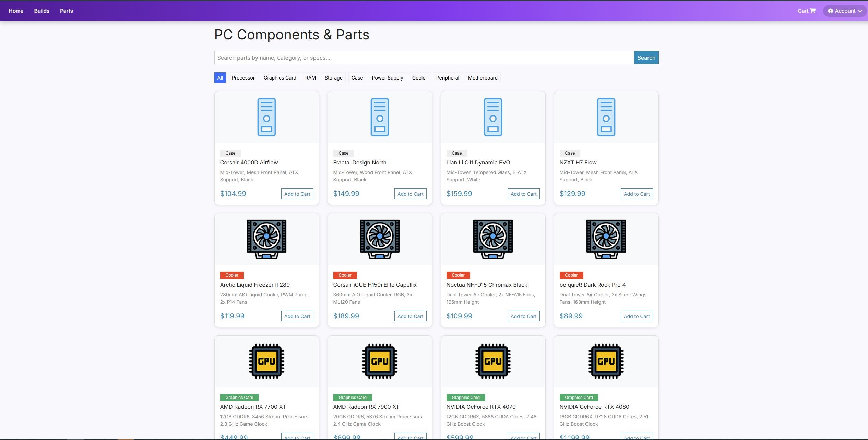
Task: Click the Fractal Design North case icon
Action: pyautogui.click(x=380, y=117)
